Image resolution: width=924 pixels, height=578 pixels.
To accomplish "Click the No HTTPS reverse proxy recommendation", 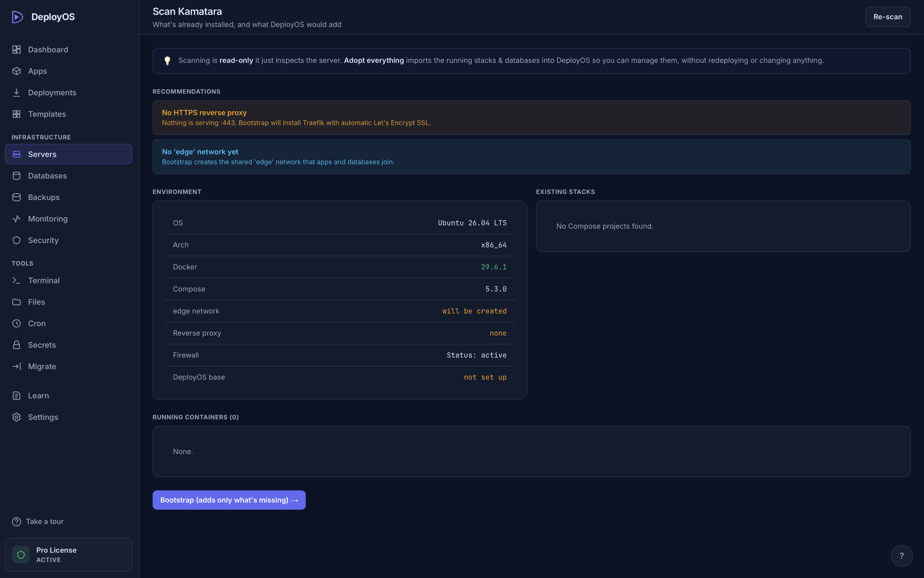I will 531,118.
